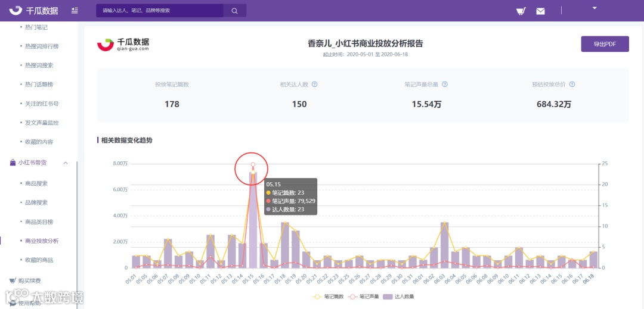Open 品牌搜索 in sidebar

(36, 202)
